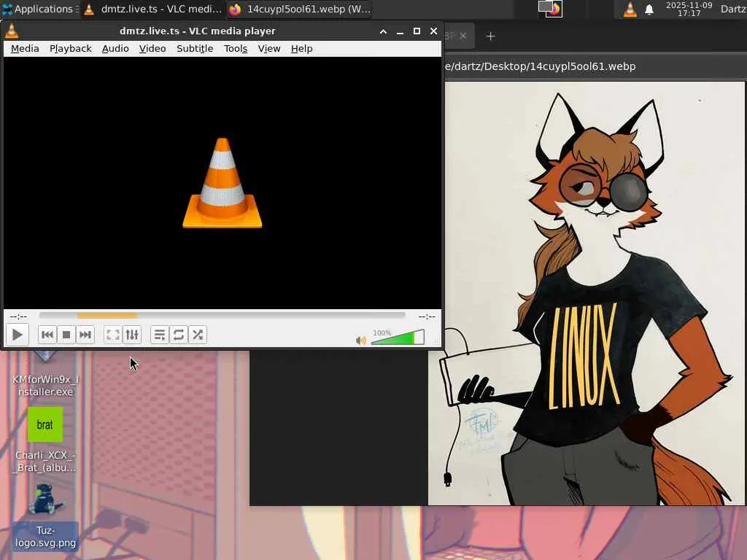Screen dimensions: 747x560
Task: Open notifications via the bell icon
Action: 649,9
